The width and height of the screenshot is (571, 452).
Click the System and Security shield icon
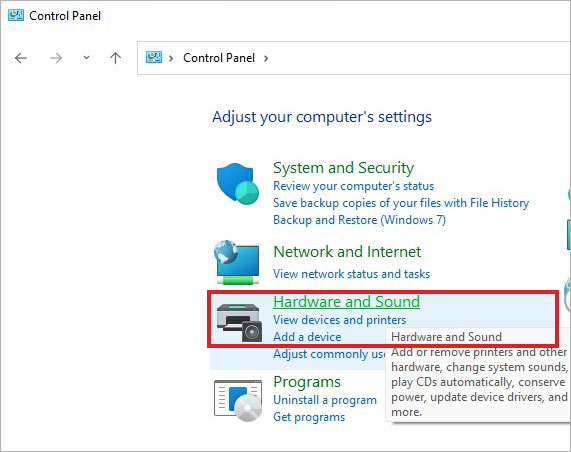[237, 184]
